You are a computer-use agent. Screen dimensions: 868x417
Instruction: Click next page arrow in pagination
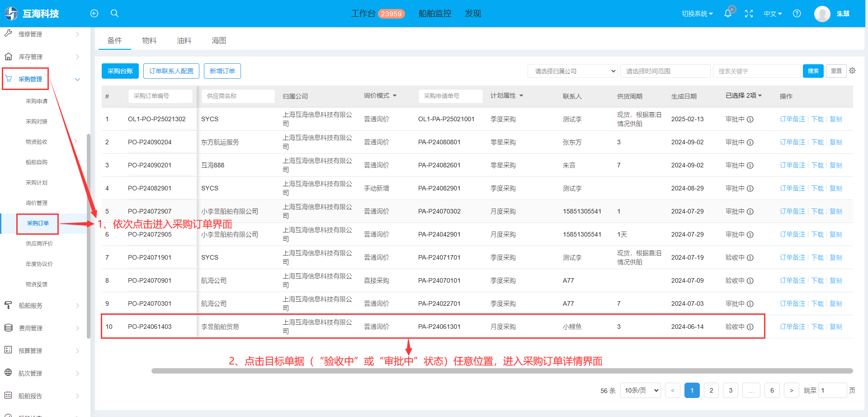coord(791,390)
